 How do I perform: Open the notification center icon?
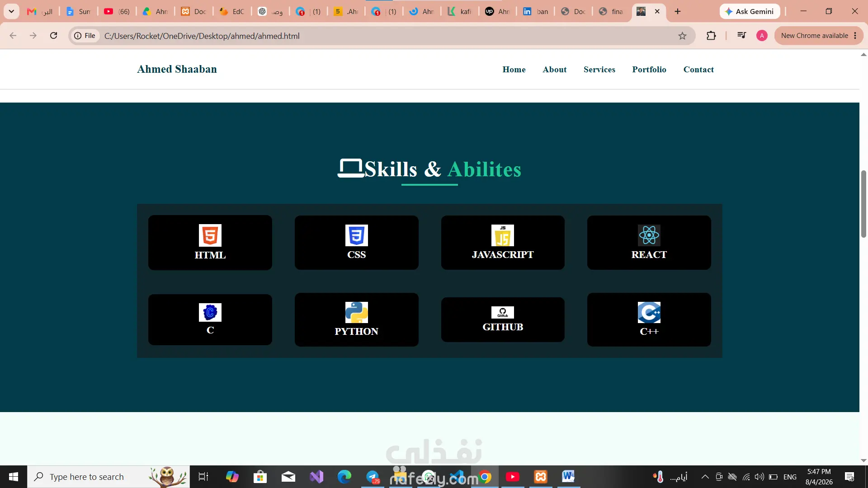pyautogui.click(x=849, y=477)
